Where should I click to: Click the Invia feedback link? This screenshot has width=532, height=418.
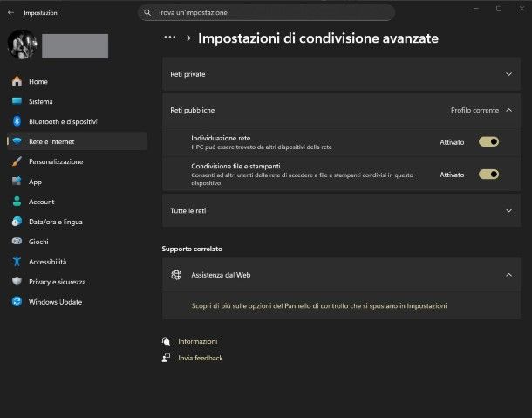pos(200,358)
